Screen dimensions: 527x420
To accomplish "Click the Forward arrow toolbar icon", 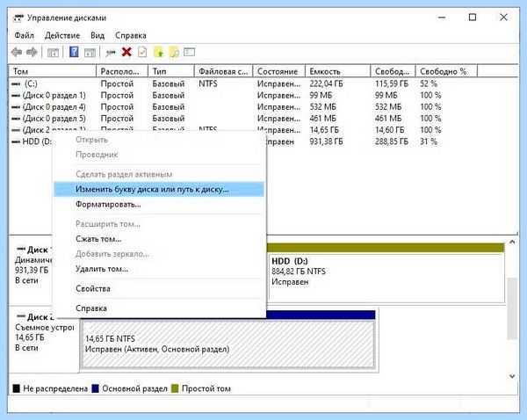I will click(32, 52).
